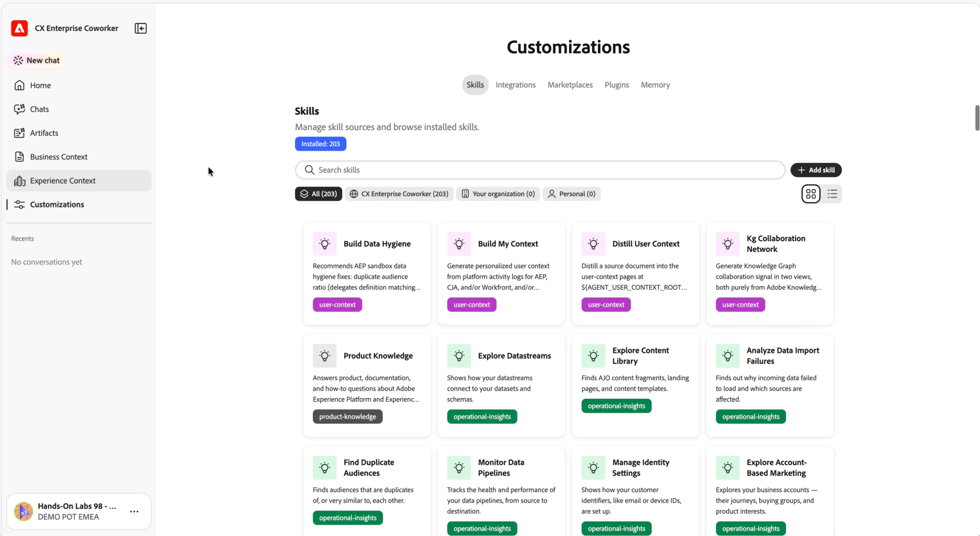This screenshot has width=980, height=536.
Task: Click the Build Data Hygiene lightbulb icon
Action: pyautogui.click(x=325, y=244)
